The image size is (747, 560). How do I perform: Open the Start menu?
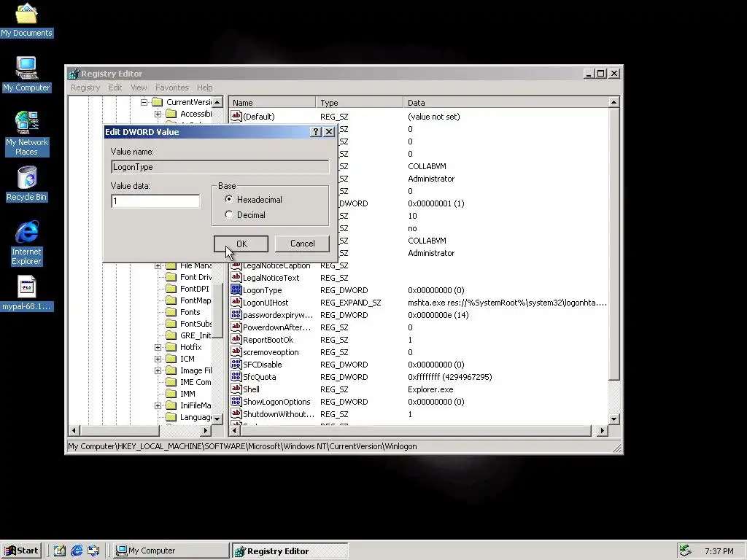(x=21, y=551)
